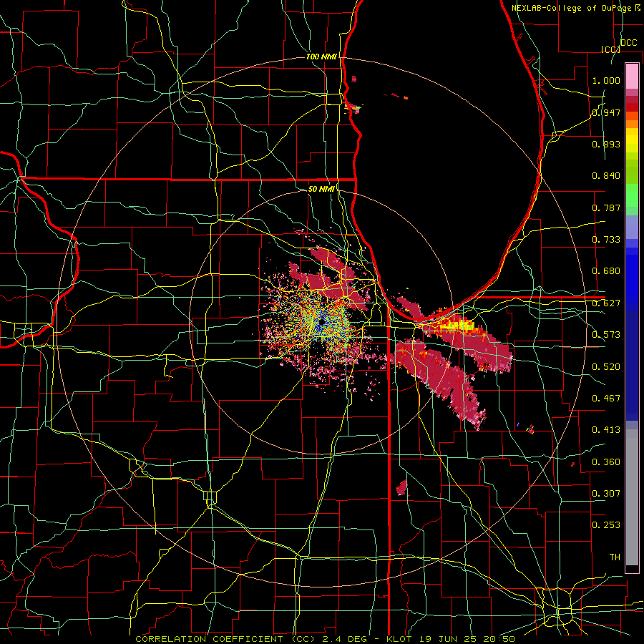644x644 pixels.
Task: Click the [CC] units label above colorbar
Action: [x=610, y=49]
